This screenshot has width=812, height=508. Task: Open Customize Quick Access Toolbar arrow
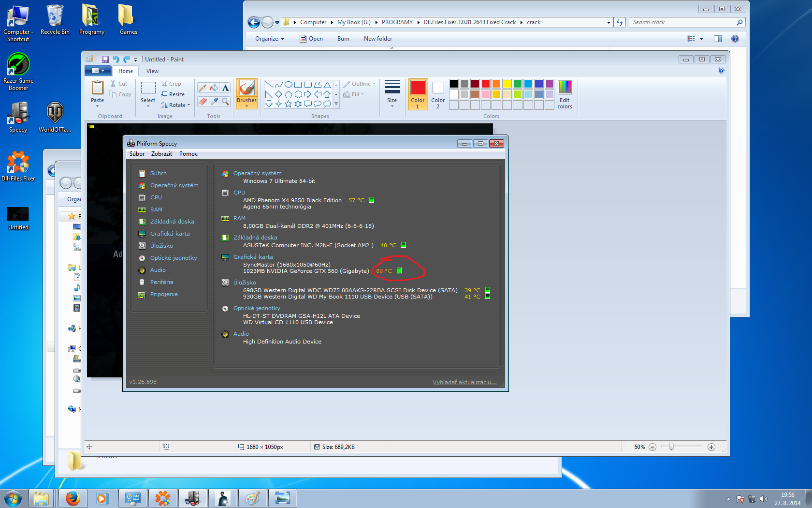(135, 60)
